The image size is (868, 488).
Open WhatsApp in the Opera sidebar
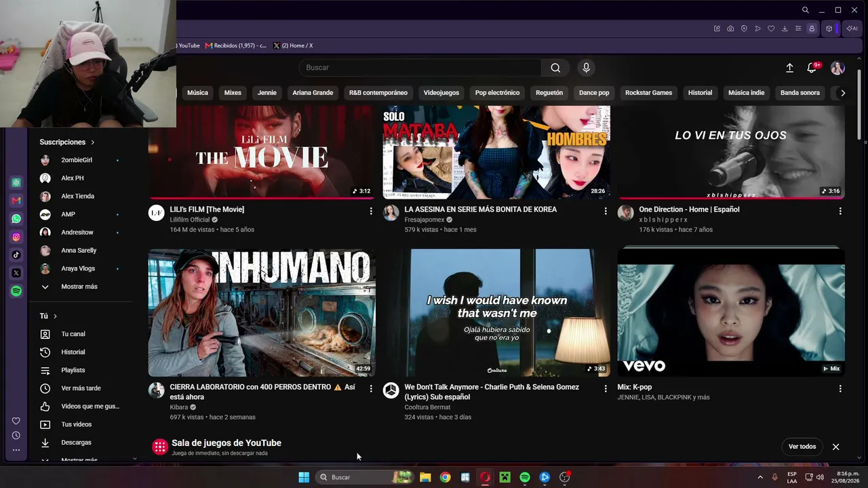16,219
